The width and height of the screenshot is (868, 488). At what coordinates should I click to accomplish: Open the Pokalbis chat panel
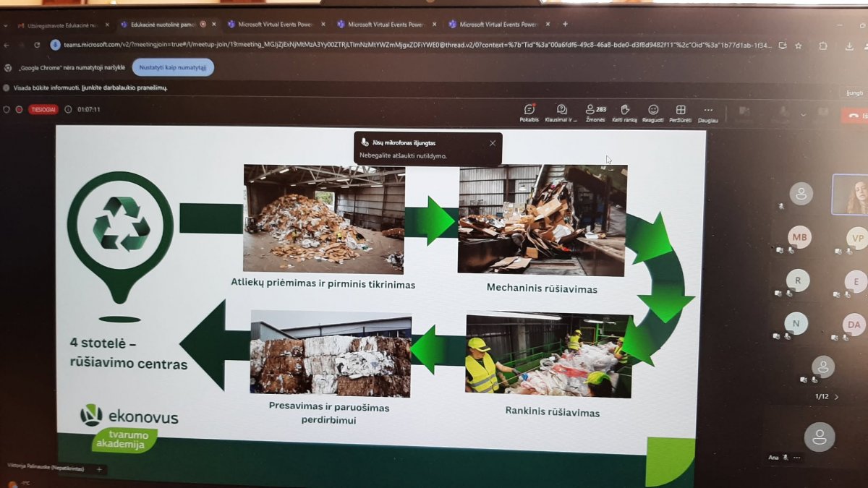(x=529, y=112)
